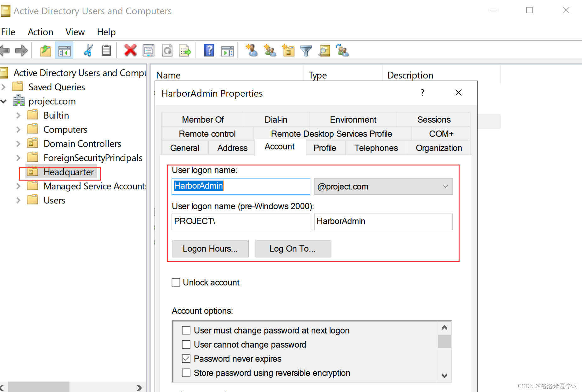Open the File menu
Image resolution: width=582 pixels, height=392 pixels.
(x=8, y=32)
